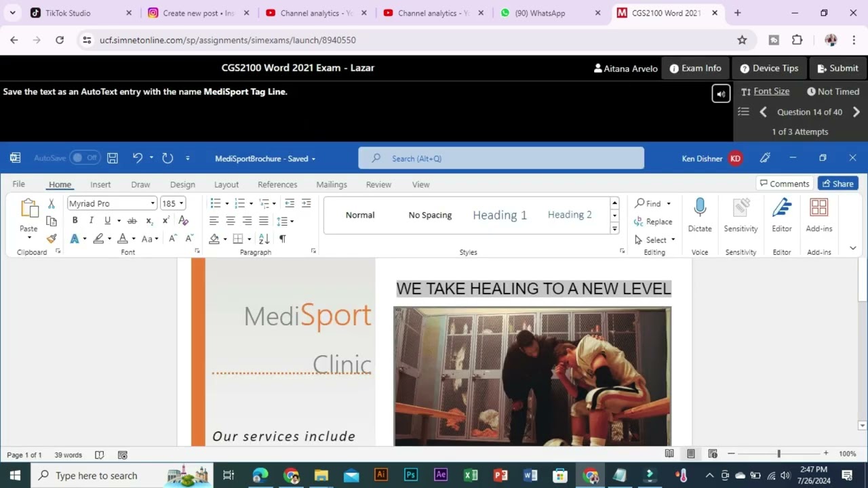Switch to Read Mode view
Viewport: 868px width, 488px height.
pos(669,453)
